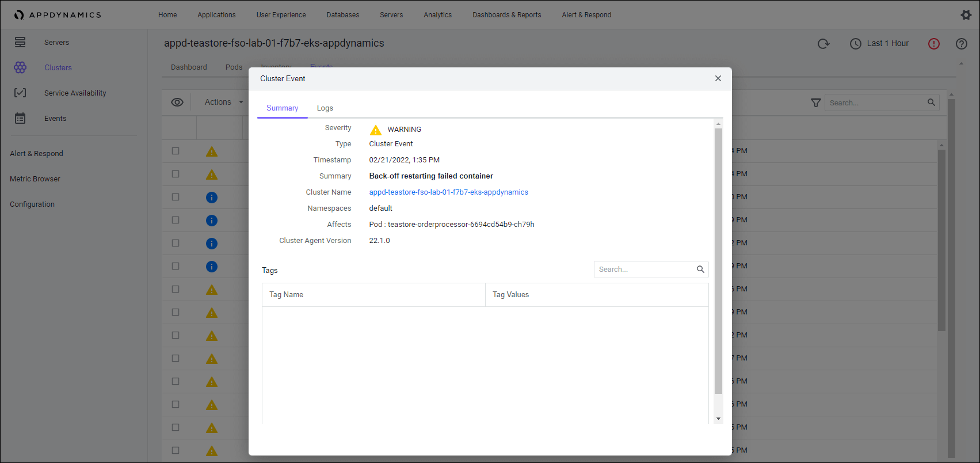Click the Tags search input field
Screen dimensions: 980x463
pos(644,270)
